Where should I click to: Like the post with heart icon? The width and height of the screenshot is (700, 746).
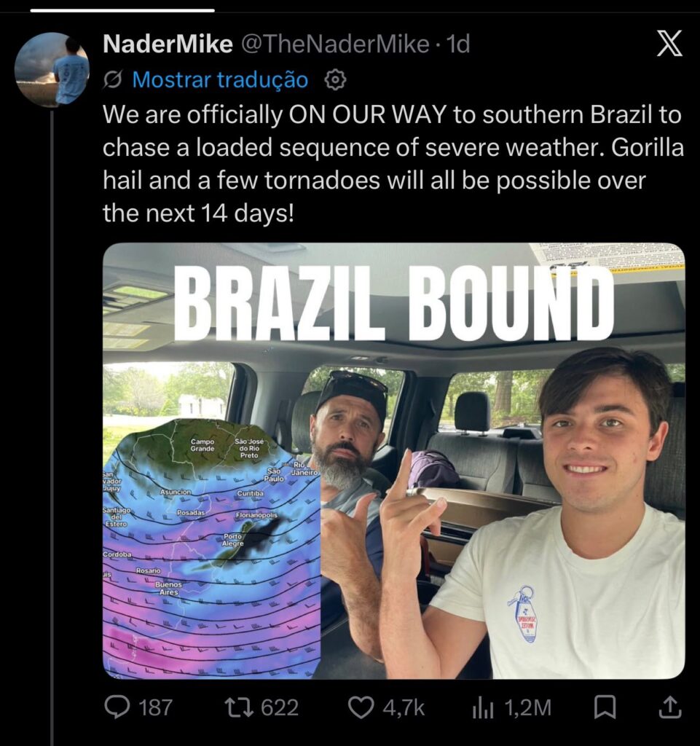pyautogui.click(x=362, y=707)
